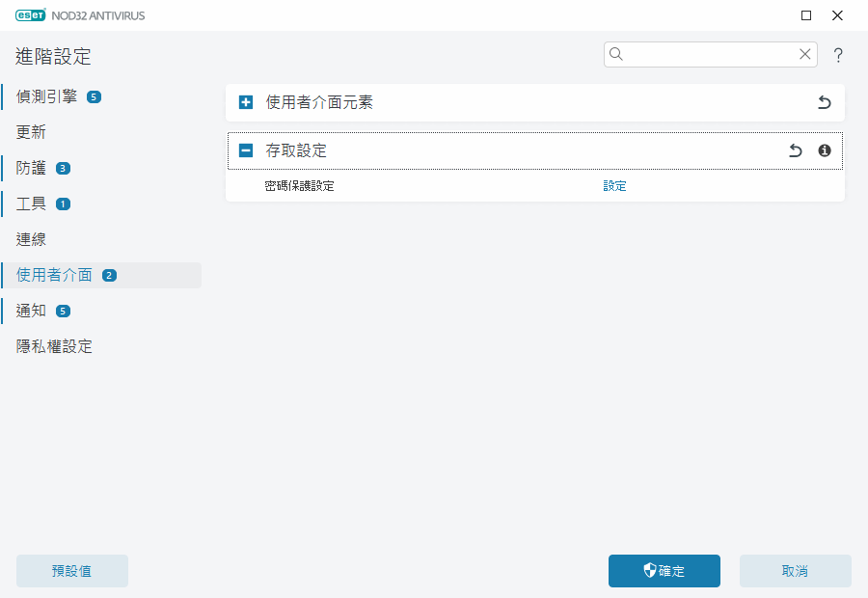Click the revert icon for 使用者介面元素
This screenshot has width=868, height=598.
[825, 102]
